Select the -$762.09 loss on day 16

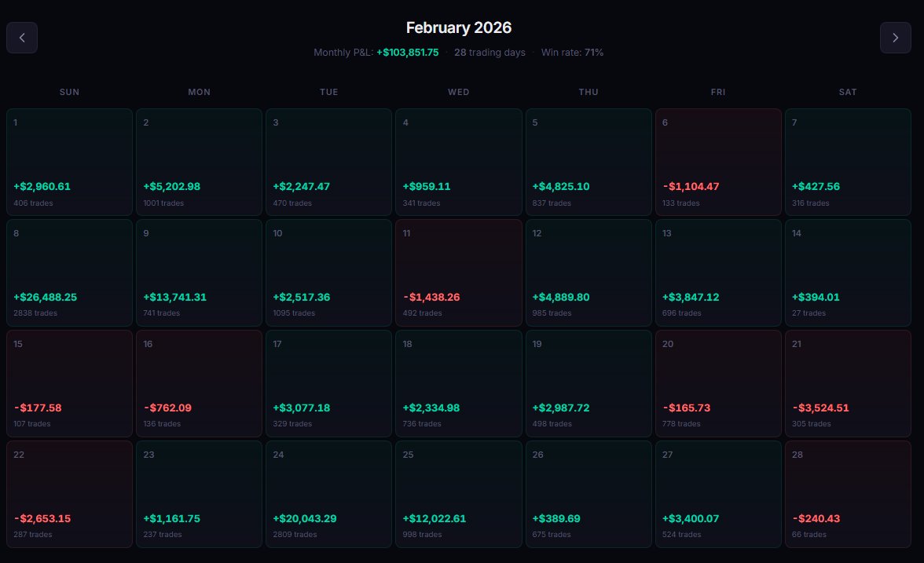point(167,408)
